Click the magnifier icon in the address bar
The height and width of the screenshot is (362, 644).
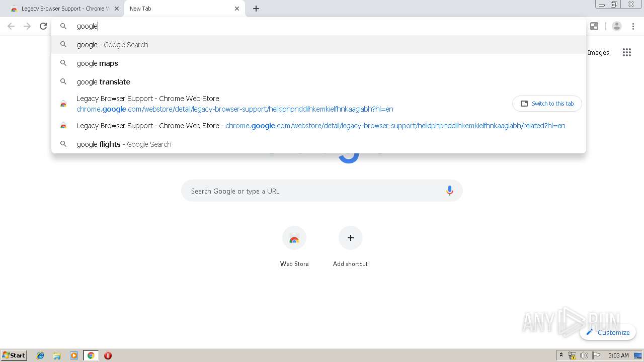(63, 26)
